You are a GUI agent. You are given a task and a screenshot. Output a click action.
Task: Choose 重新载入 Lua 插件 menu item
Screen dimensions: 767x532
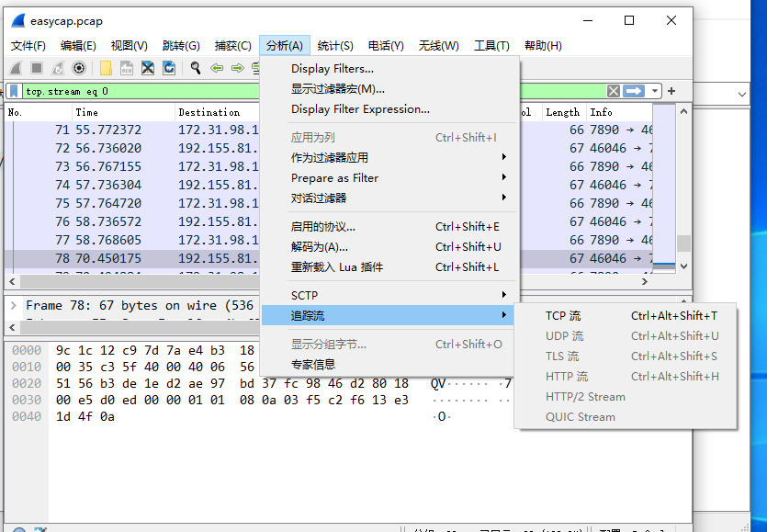tap(389, 267)
